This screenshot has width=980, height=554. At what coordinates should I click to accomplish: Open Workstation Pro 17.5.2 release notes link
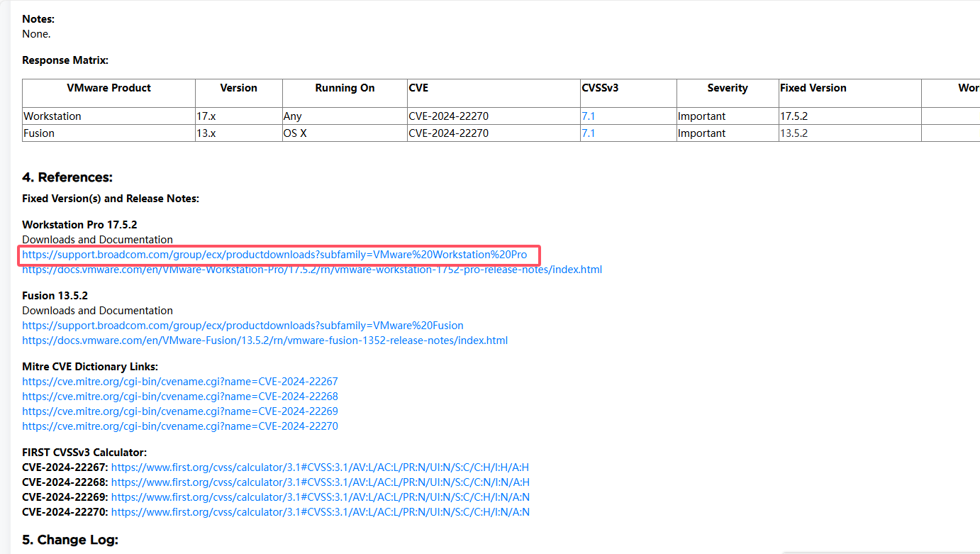coord(312,270)
